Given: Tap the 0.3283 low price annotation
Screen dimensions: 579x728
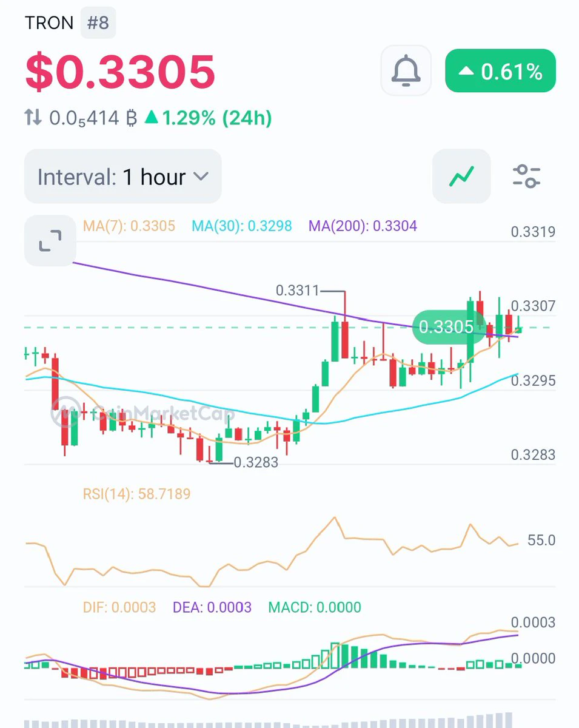Looking at the screenshot, I should coord(256,462).
